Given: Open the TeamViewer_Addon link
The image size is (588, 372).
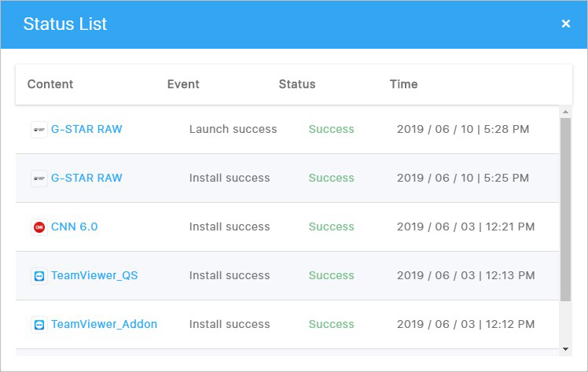Looking at the screenshot, I should coord(105,324).
